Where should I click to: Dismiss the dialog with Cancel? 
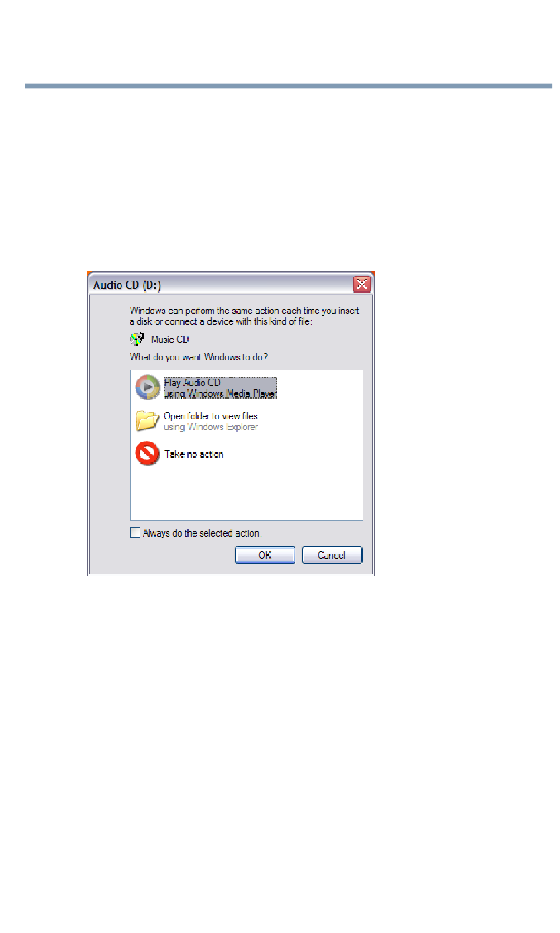point(332,555)
